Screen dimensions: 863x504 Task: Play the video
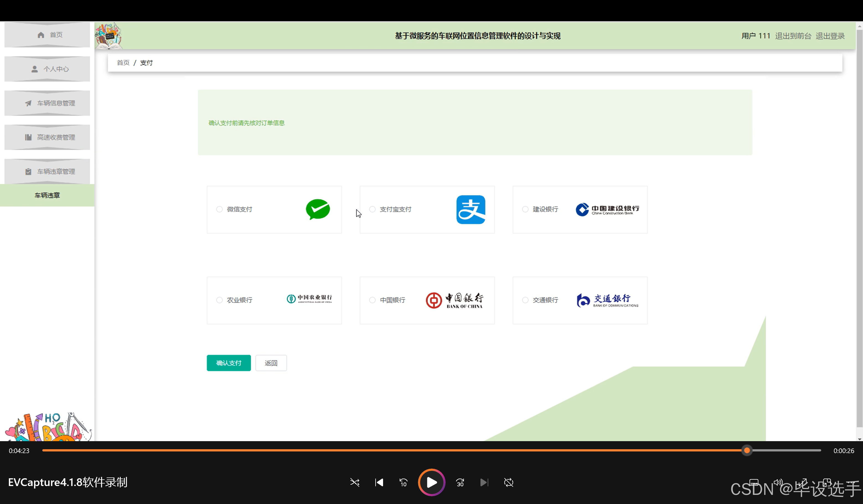431,482
